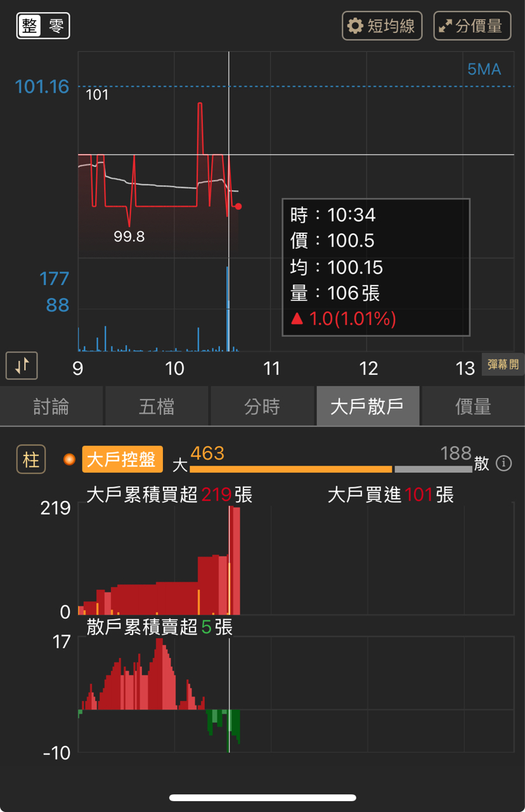Image resolution: width=525 pixels, height=812 pixels.
Task: Click the gray 散戶 188 ratio bar
Action: (x=433, y=469)
